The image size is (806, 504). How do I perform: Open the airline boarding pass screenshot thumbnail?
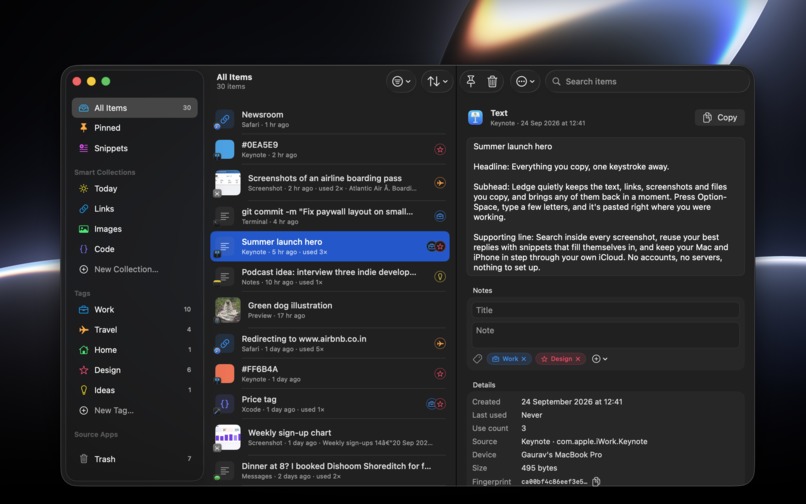228,183
